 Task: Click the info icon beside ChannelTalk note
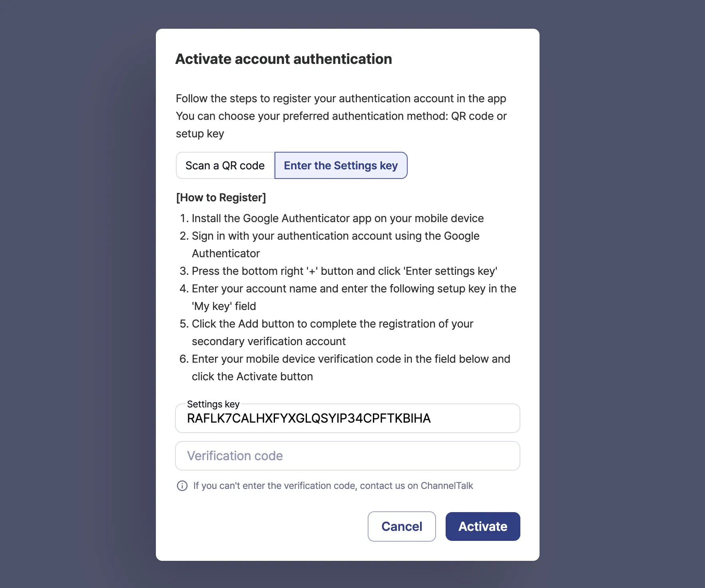pyautogui.click(x=182, y=486)
